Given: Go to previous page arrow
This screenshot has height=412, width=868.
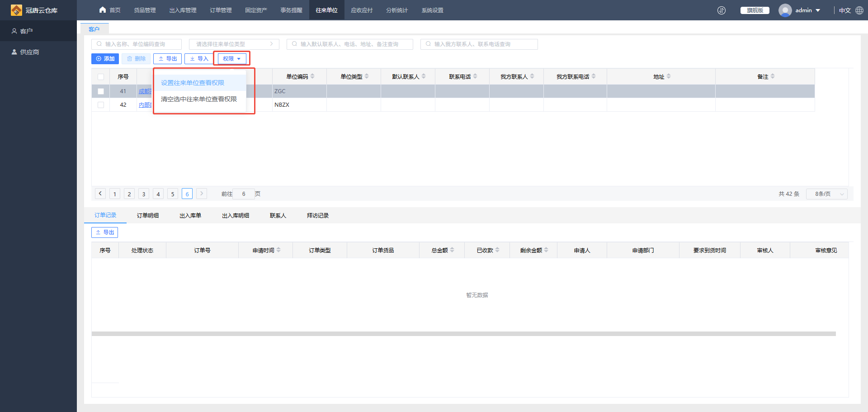Looking at the screenshot, I should pos(100,194).
